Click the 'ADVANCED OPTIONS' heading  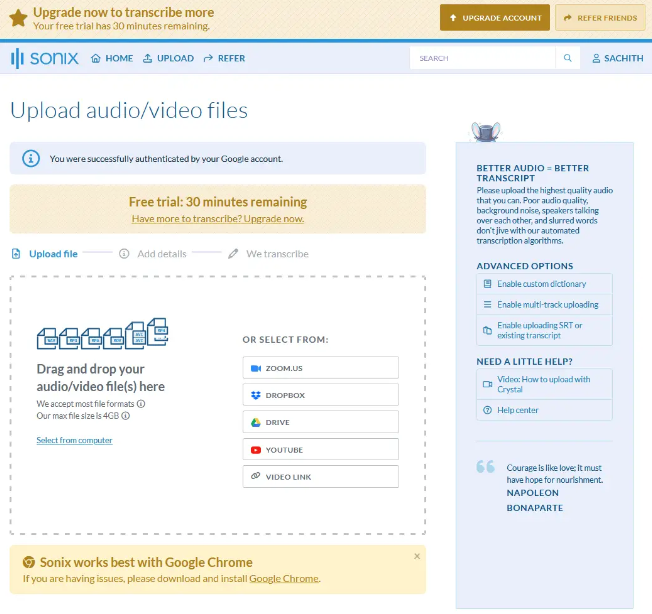point(525,266)
